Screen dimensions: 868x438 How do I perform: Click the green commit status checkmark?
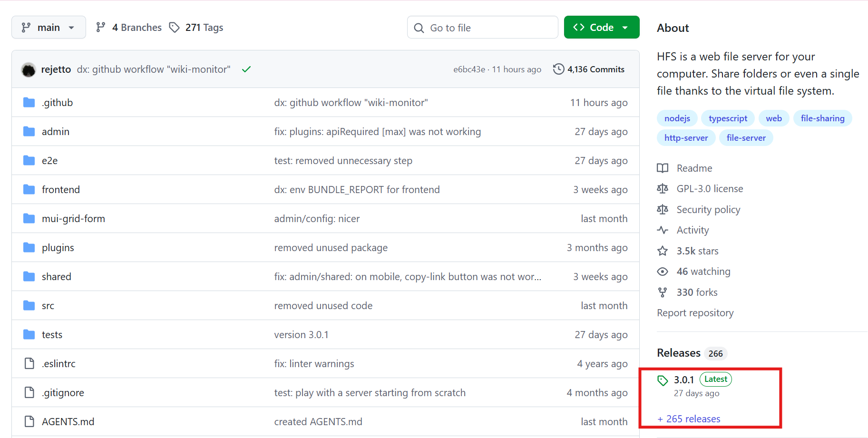tap(246, 69)
